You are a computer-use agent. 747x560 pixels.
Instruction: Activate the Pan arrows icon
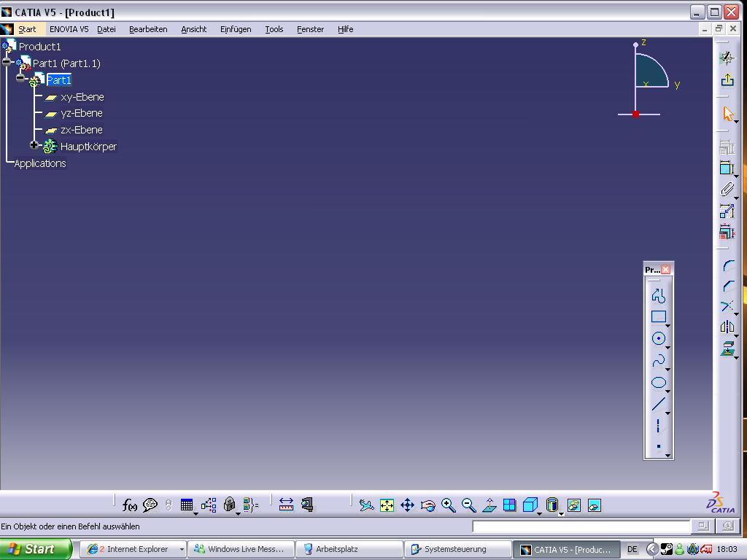point(407,505)
